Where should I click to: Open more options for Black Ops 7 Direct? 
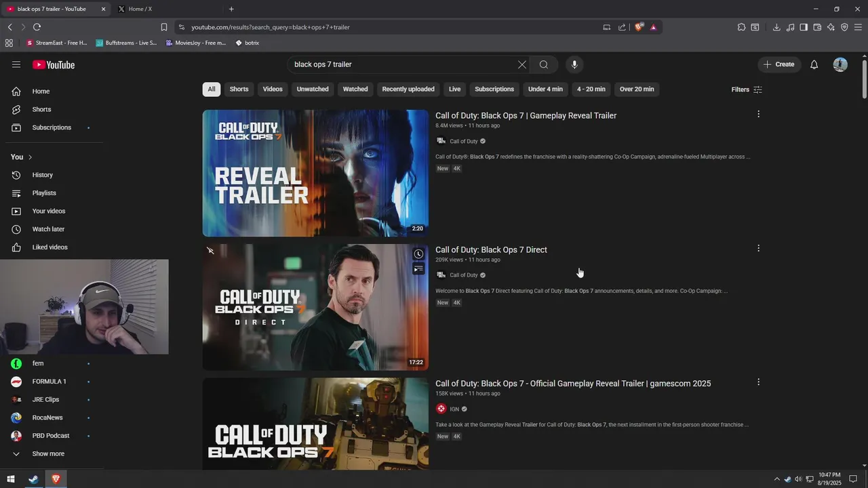(758, 249)
